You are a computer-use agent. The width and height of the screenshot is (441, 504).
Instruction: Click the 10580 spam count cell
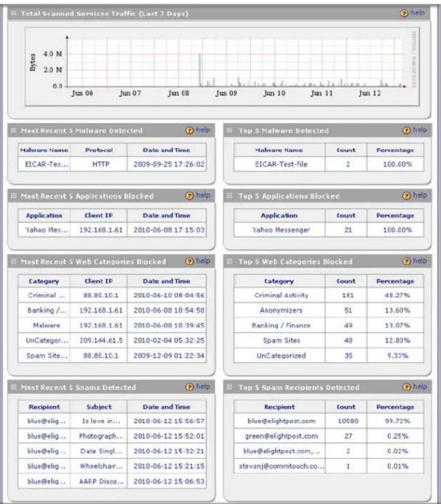348,421
